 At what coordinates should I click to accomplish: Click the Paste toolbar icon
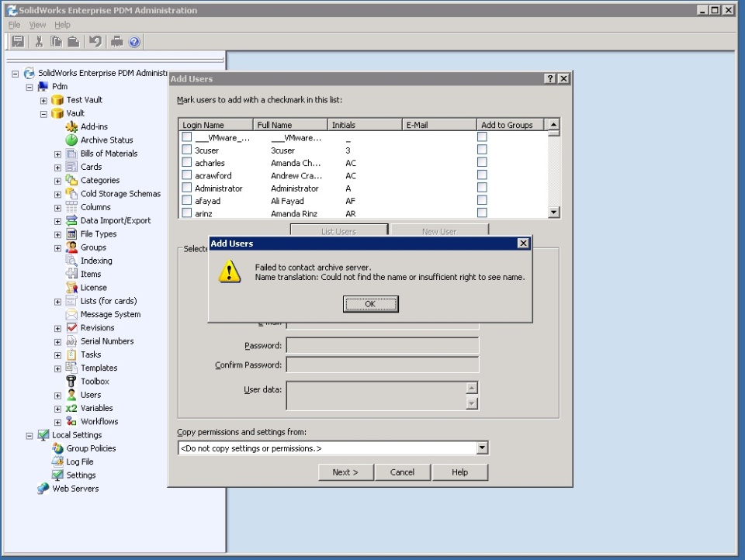[73, 42]
